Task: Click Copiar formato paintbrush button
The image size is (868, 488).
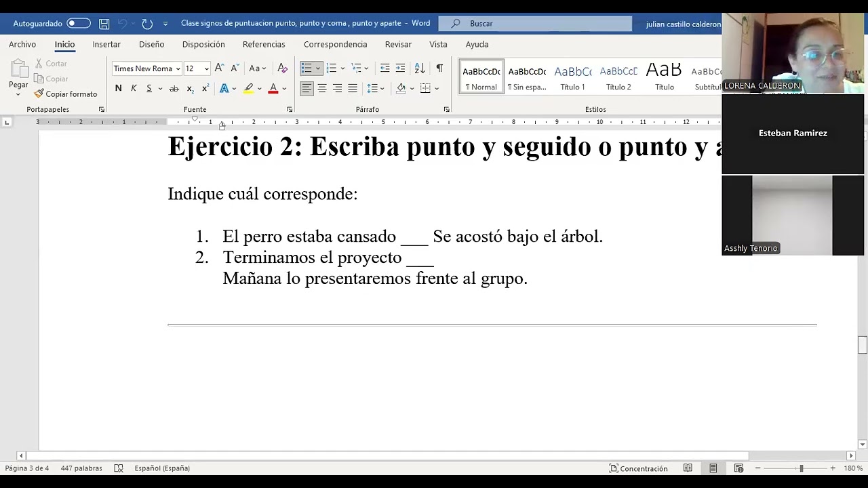Action: click(66, 94)
